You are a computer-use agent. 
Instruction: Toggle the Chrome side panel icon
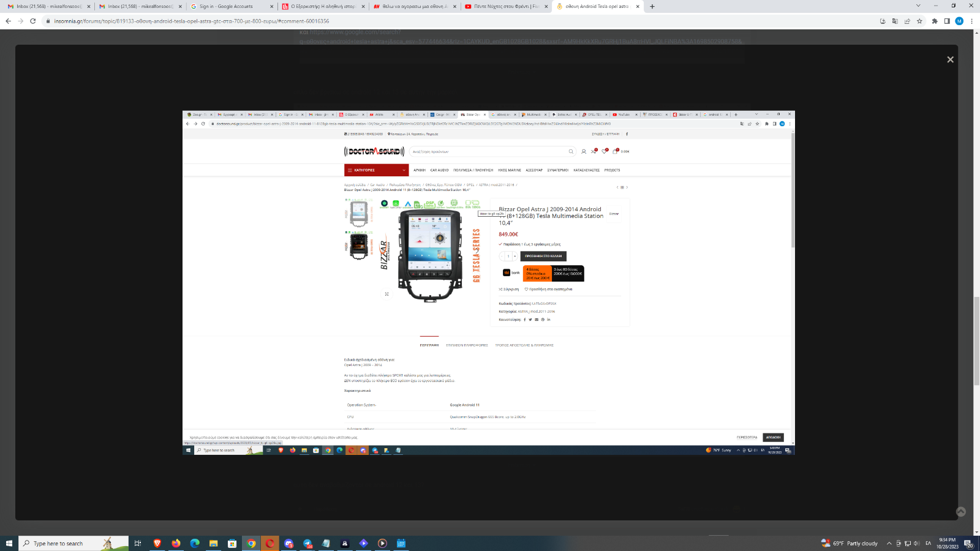[x=947, y=21]
